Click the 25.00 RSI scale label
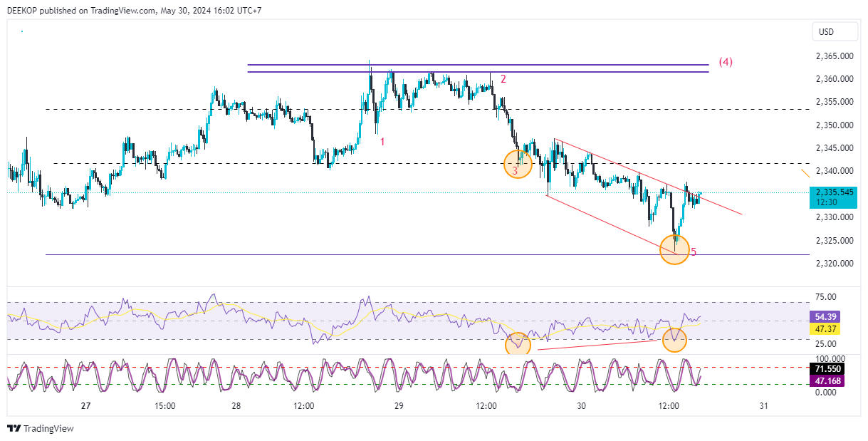The height and width of the screenshot is (441, 868). 825,344
